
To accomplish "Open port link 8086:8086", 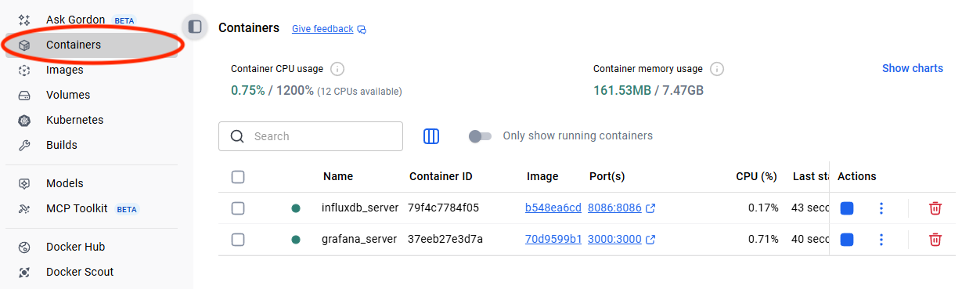I will click(x=614, y=208).
